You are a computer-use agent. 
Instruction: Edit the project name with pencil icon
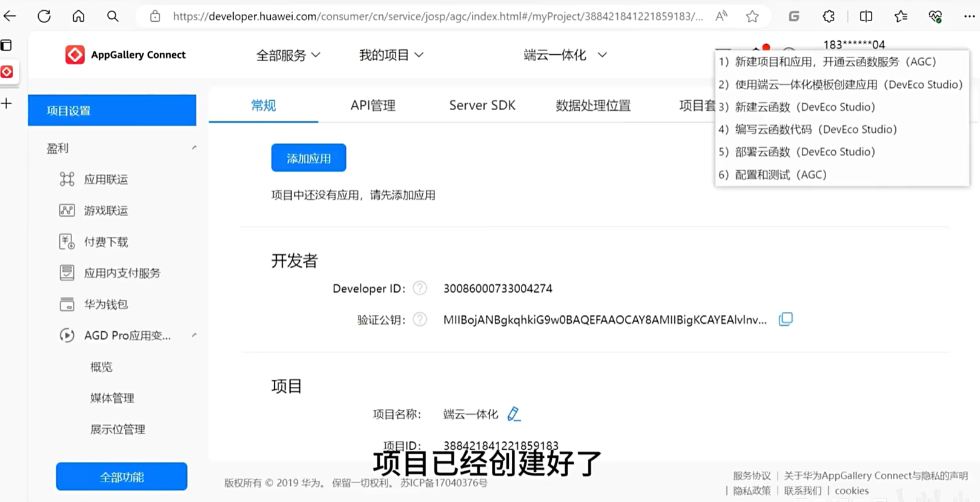click(513, 414)
